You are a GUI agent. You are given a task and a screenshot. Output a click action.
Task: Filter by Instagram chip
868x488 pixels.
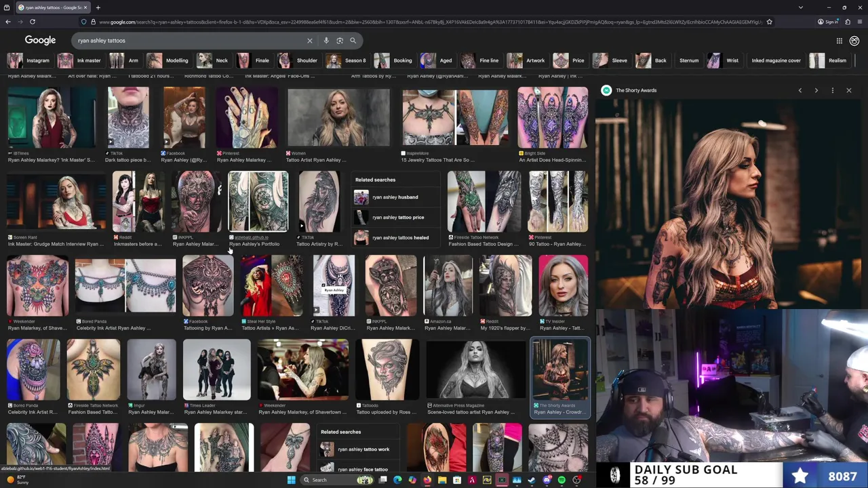29,60
